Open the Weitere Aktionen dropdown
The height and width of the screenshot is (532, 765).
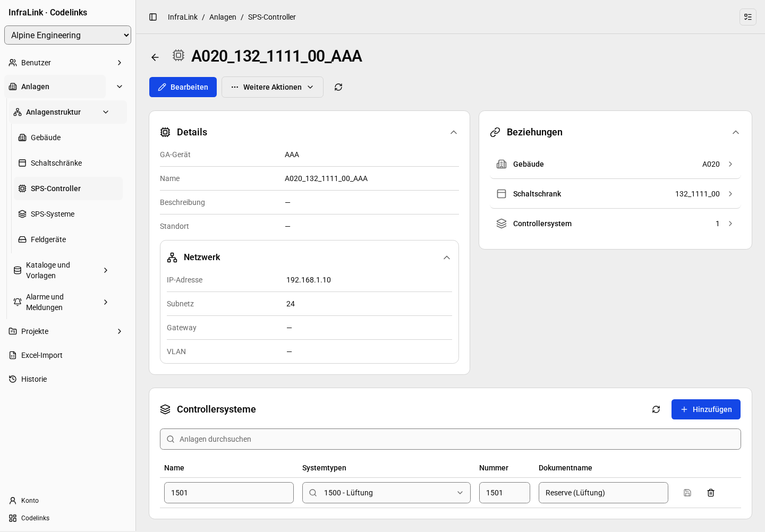[273, 87]
